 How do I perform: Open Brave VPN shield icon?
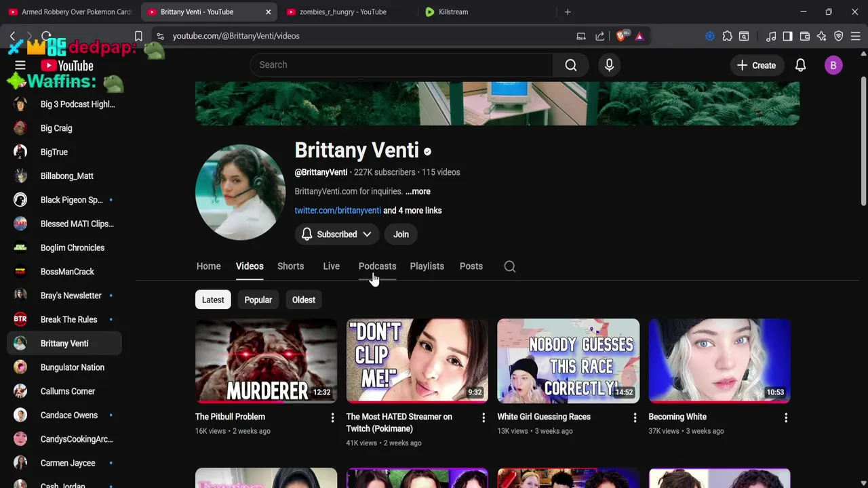pyautogui.click(x=839, y=36)
